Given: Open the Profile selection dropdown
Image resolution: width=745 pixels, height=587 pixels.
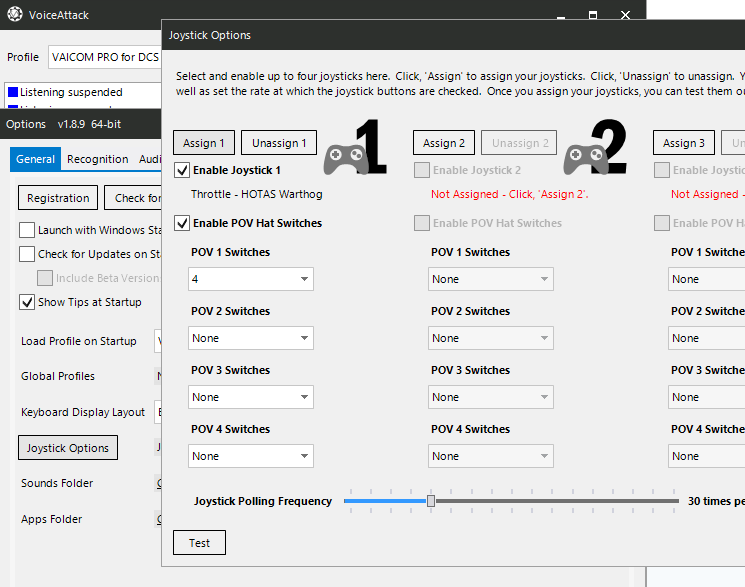Looking at the screenshot, I should click(105, 57).
